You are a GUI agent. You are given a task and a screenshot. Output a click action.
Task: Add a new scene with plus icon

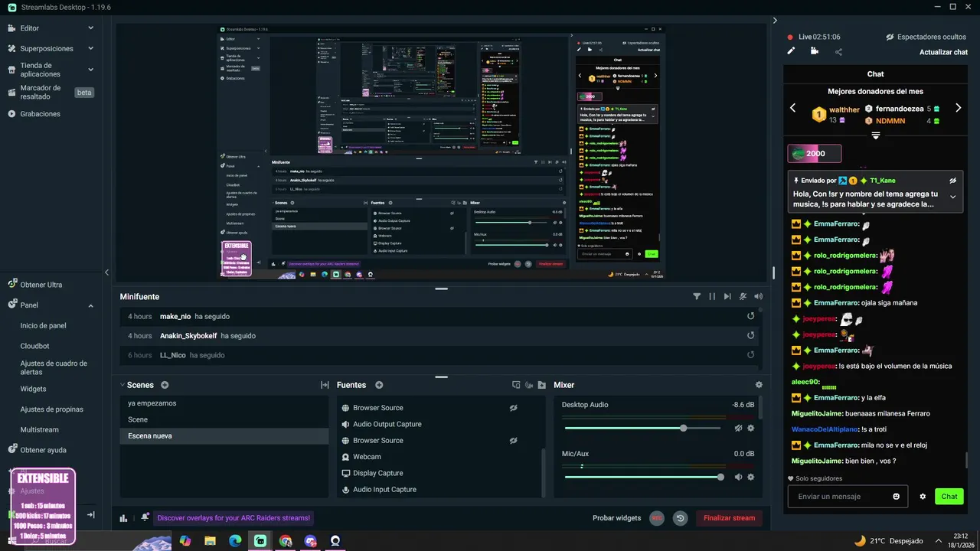(x=165, y=385)
